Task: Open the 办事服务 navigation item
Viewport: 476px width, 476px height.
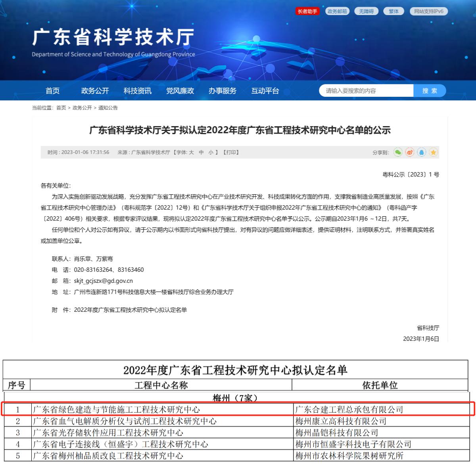Action: 222,91
